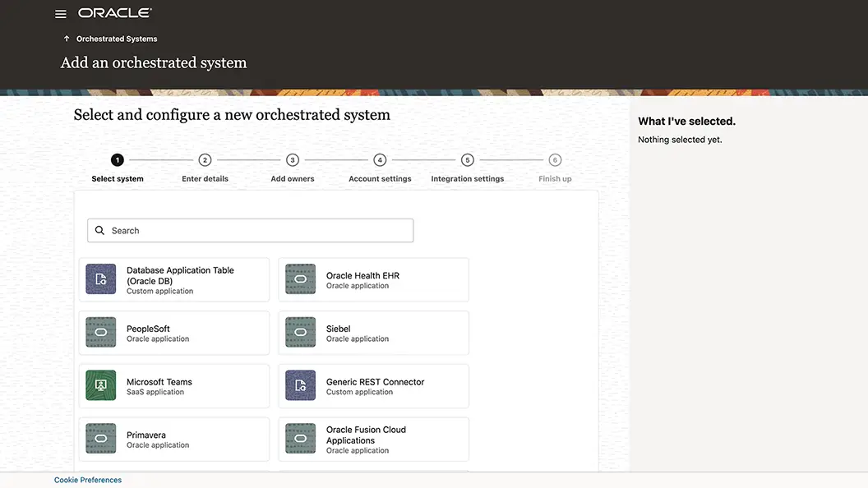Click step 3 circle Add owners
This screenshot has width=868, height=488.
[x=293, y=160]
